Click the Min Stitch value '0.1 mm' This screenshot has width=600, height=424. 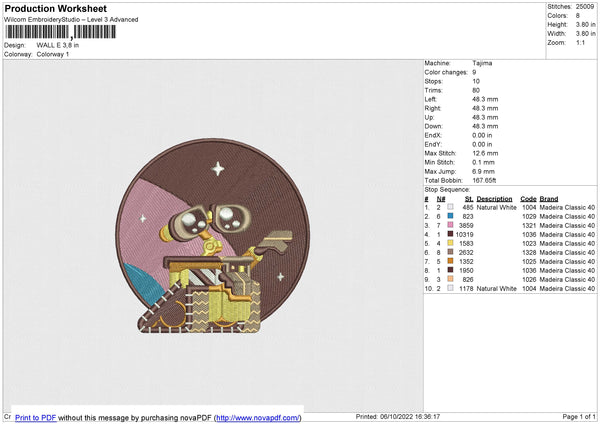click(483, 162)
